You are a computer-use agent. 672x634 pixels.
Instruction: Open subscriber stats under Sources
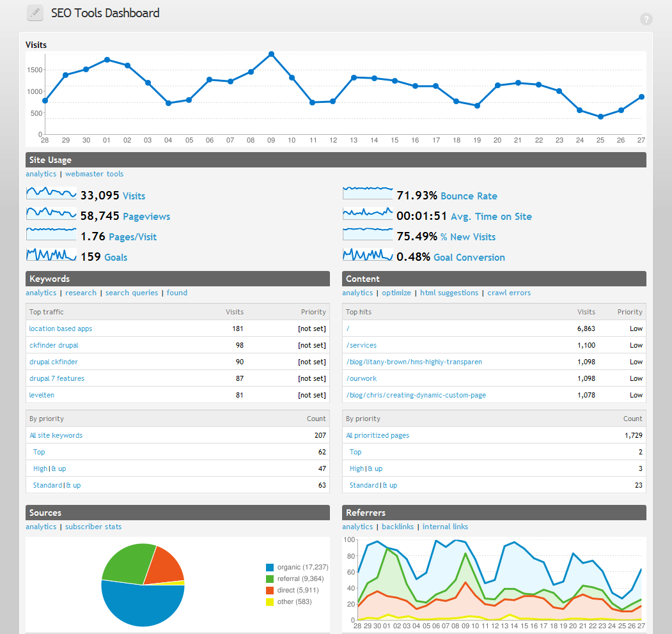click(93, 526)
